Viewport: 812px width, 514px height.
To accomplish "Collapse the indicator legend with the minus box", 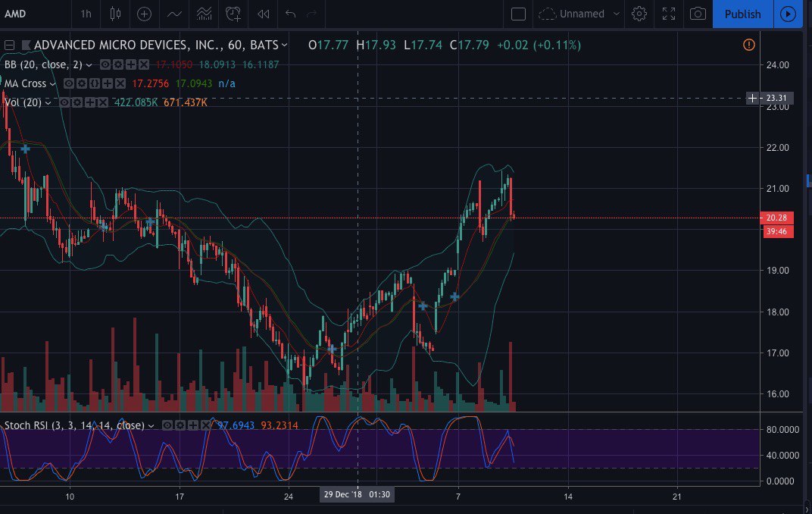I will point(9,45).
